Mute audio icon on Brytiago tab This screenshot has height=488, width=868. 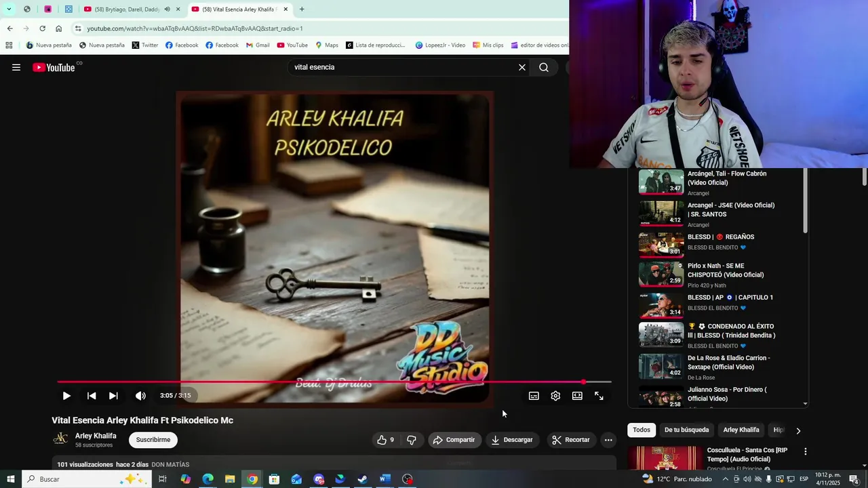[x=167, y=9]
